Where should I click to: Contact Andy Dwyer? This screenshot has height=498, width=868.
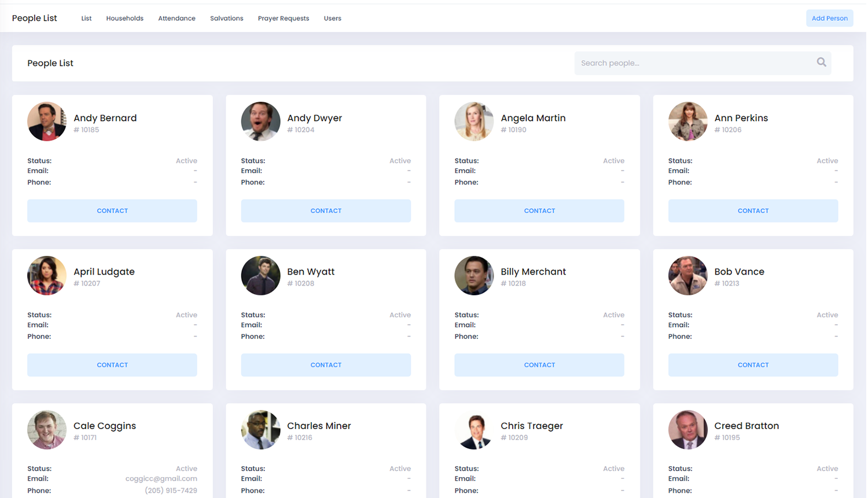click(x=326, y=211)
